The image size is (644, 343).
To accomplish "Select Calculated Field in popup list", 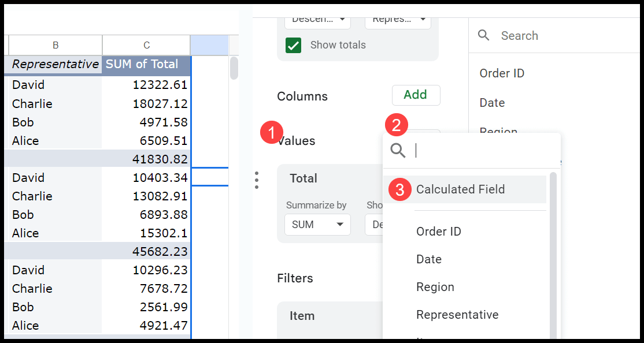I will [465, 189].
